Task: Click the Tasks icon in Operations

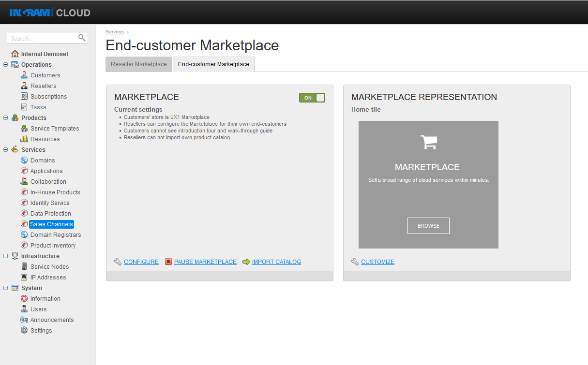Action: [x=23, y=107]
